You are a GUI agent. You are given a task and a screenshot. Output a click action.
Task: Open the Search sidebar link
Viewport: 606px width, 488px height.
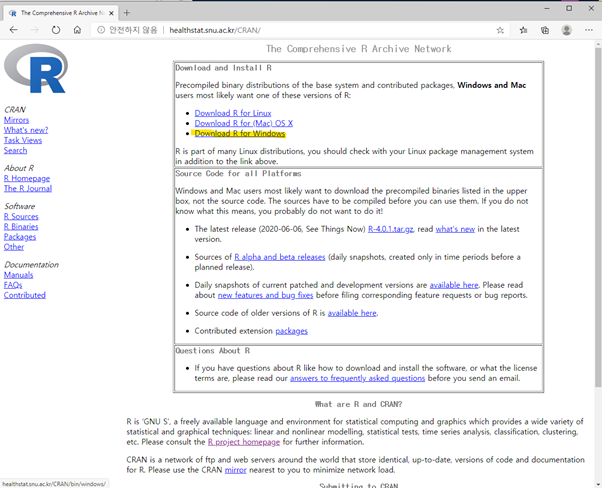click(x=15, y=150)
